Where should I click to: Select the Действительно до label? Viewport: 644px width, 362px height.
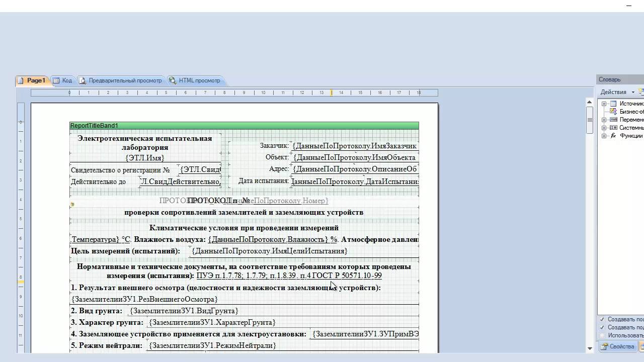(x=98, y=182)
